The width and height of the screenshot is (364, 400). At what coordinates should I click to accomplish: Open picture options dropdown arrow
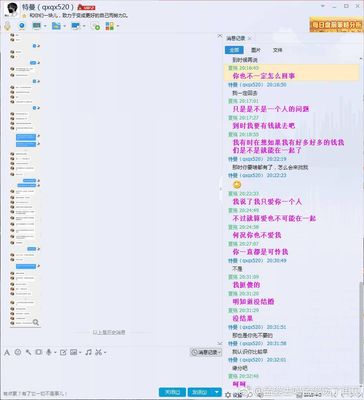80,352
